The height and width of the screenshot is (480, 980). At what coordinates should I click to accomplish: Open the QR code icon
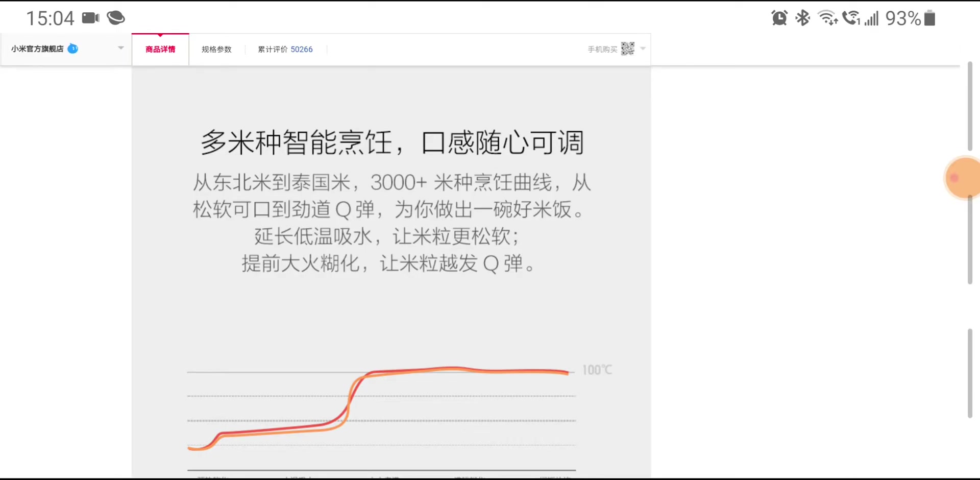628,49
